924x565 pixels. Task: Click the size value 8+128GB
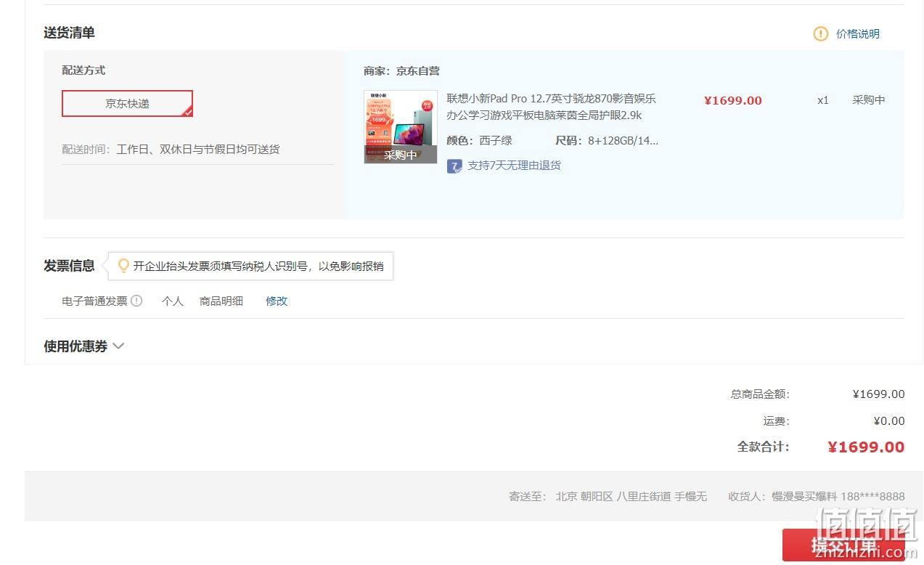click(x=623, y=140)
